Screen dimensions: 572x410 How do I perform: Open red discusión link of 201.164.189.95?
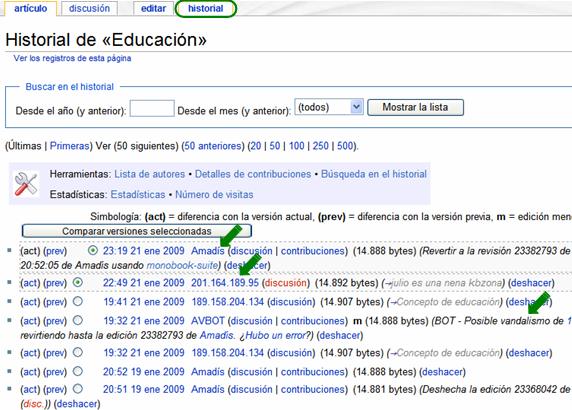tap(286, 283)
